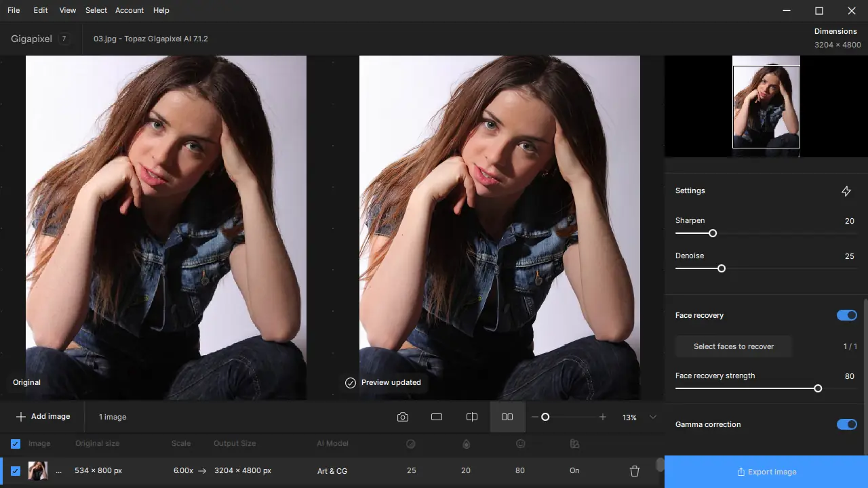Image resolution: width=868 pixels, height=488 pixels.
Task: Click the Gigapixel 7 version badge
Action: click(64, 39)
